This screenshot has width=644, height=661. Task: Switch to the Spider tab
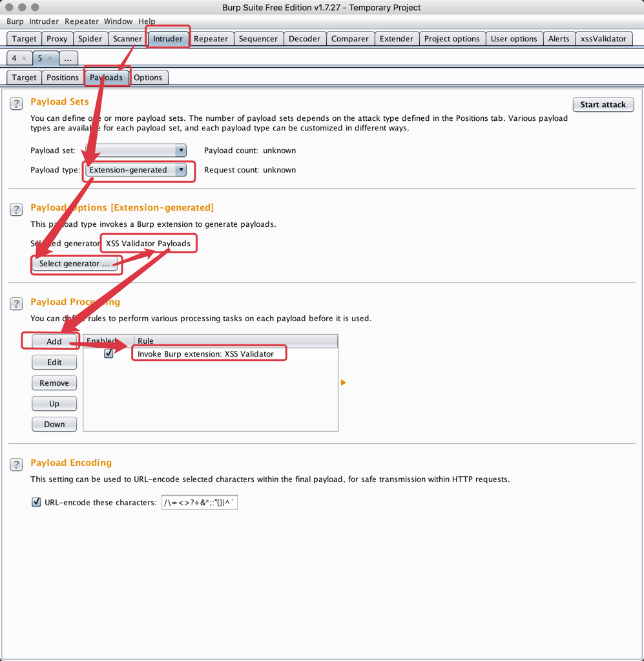coord(90,39)
